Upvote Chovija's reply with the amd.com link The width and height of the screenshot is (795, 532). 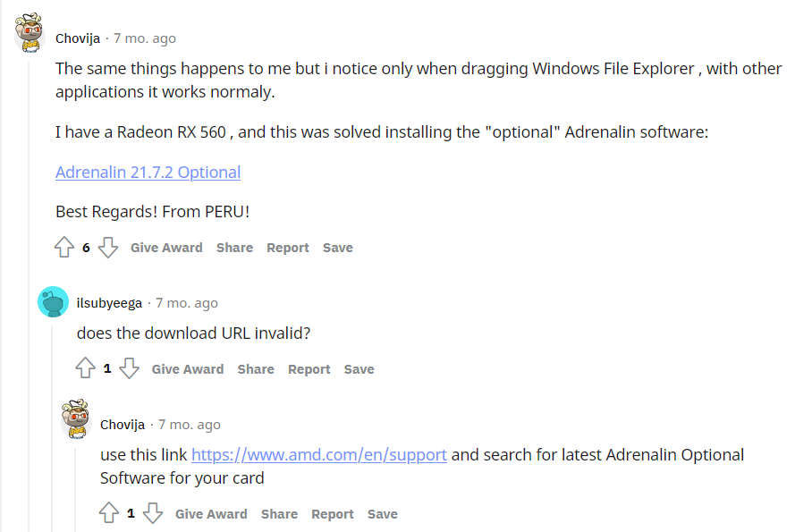(109, 513)
